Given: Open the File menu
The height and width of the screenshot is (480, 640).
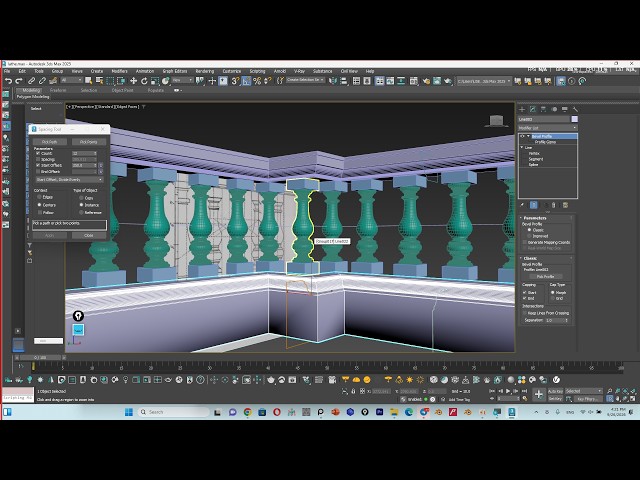Looking at the screenshot, I should click(x=7, y=71).
